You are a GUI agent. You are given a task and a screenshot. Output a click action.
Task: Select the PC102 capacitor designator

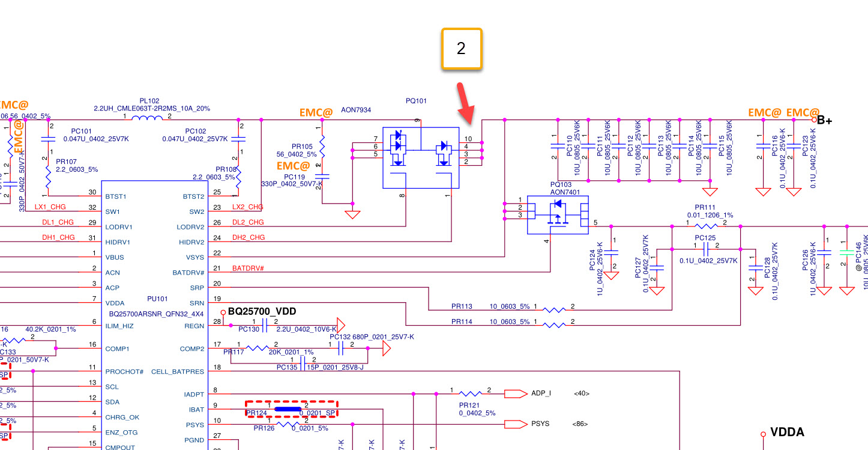(x=196, y=131)
